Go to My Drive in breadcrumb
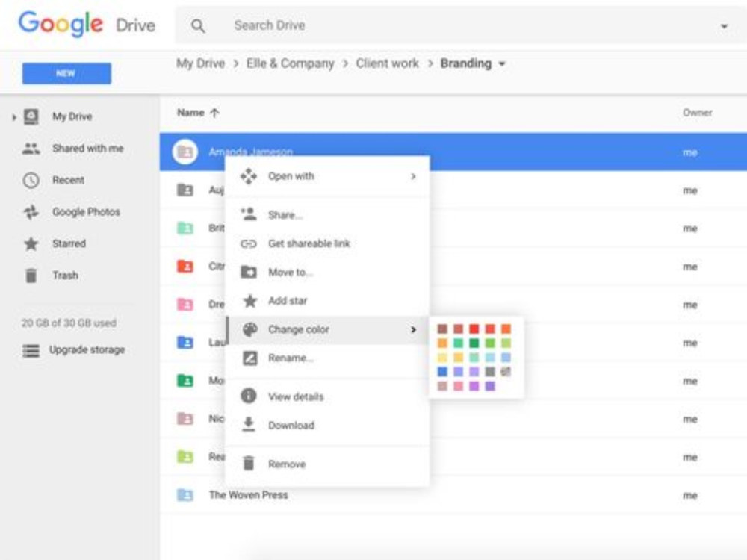Screen dimensions: 747x560 point(200,63)
